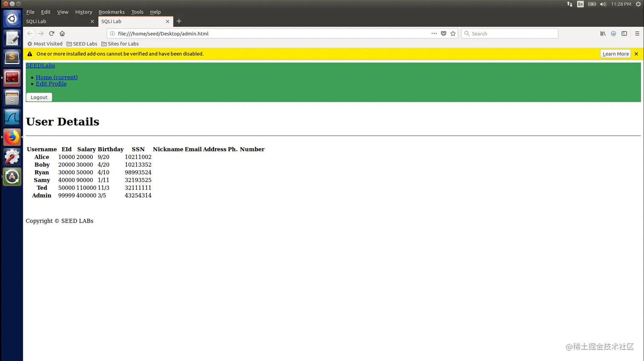Dismiss the add-ons warning notification bar
This screenshot has width=644, height=361.
(636, 54)
